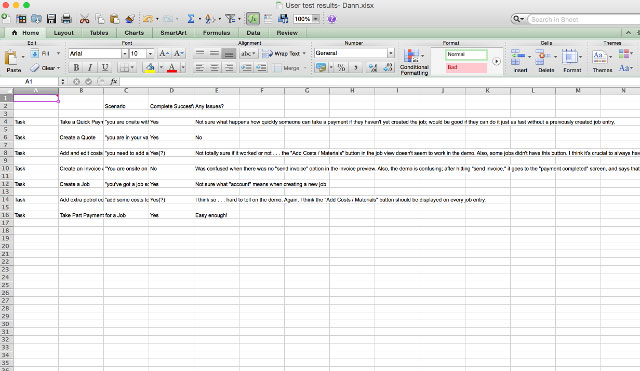The image size is (640, 371).
Task: Open the Tables ribbon tab
Action: coord(99,33)
